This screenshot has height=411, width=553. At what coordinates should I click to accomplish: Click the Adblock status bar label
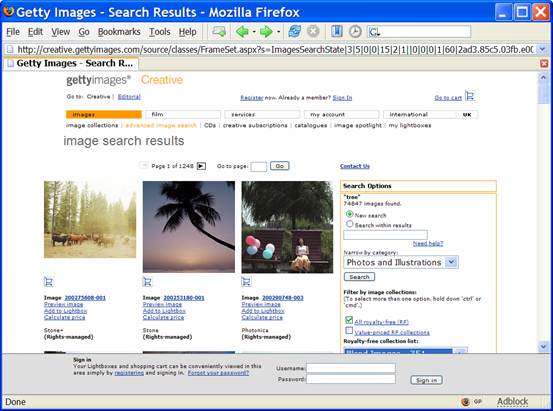[x=512, y=401]
